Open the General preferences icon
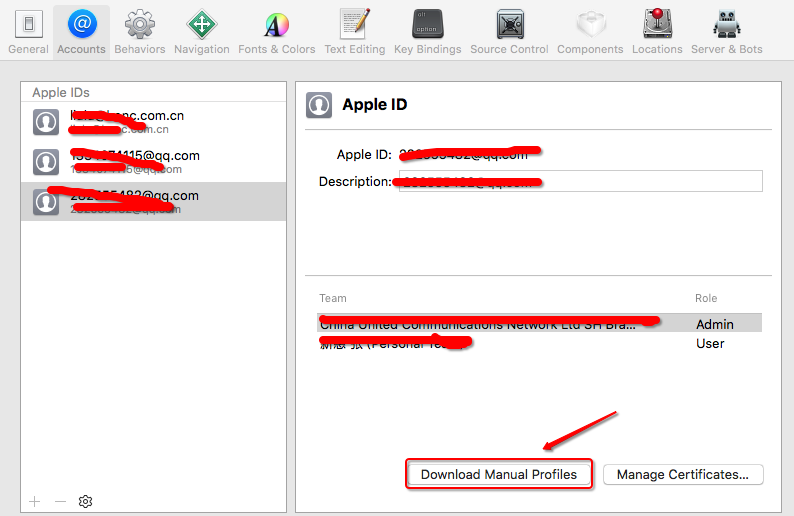 [28, 24]
